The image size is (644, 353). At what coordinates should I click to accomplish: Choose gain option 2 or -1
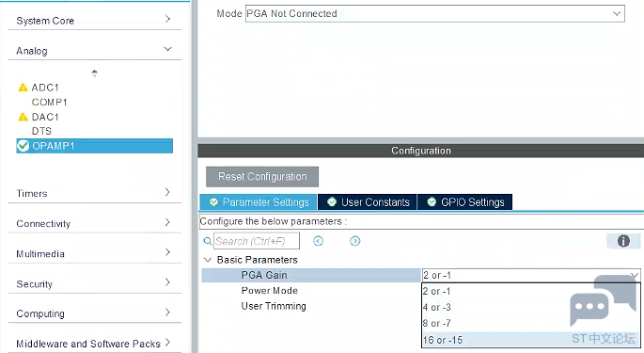click(x=530, y=291)
